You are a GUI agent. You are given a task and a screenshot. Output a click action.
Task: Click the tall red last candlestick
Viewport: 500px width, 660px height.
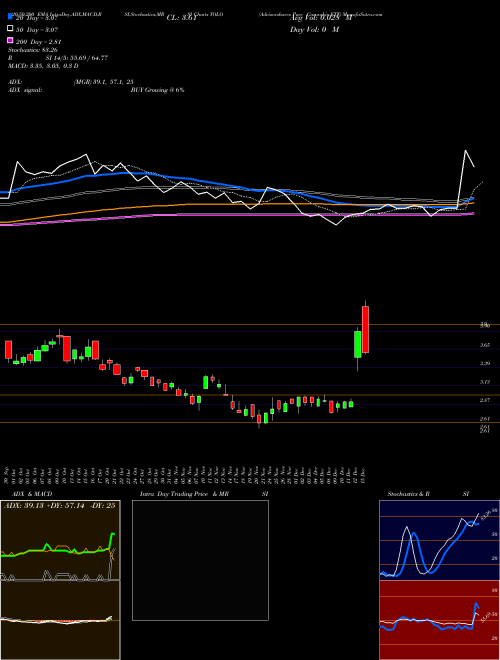pos(365,329)
